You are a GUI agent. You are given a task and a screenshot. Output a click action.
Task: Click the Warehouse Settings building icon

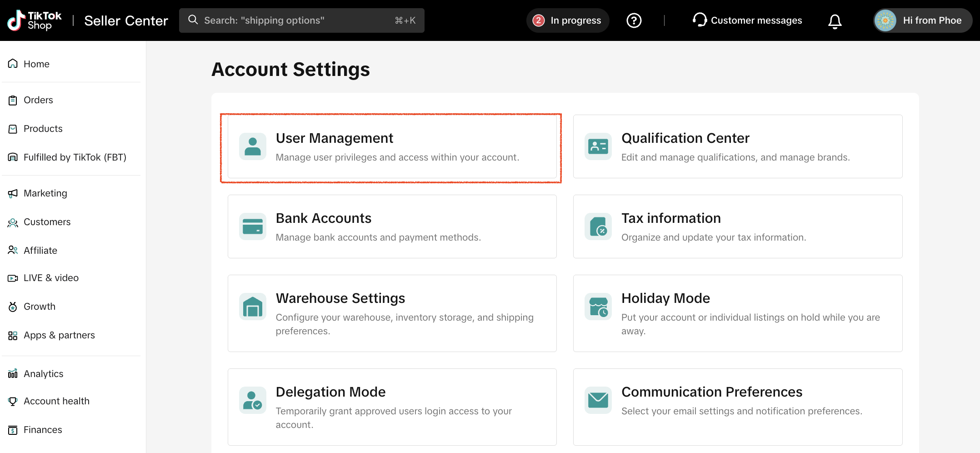coord(253,307)
